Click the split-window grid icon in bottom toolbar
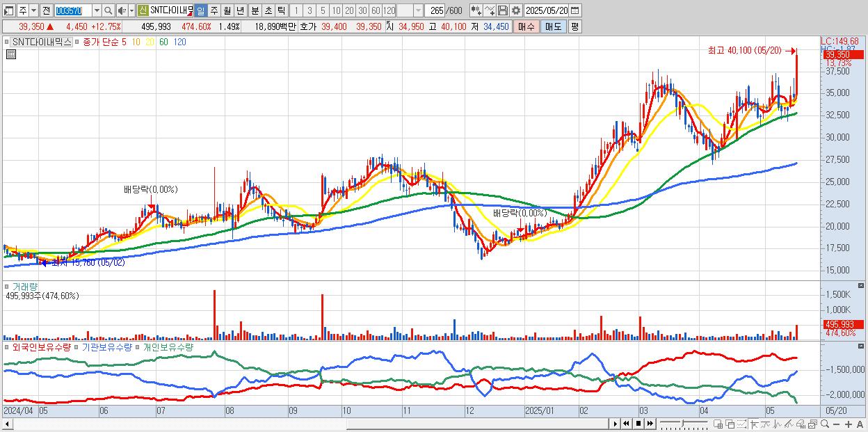The width and height of the screenshot is (868, 432). point(718,424)
